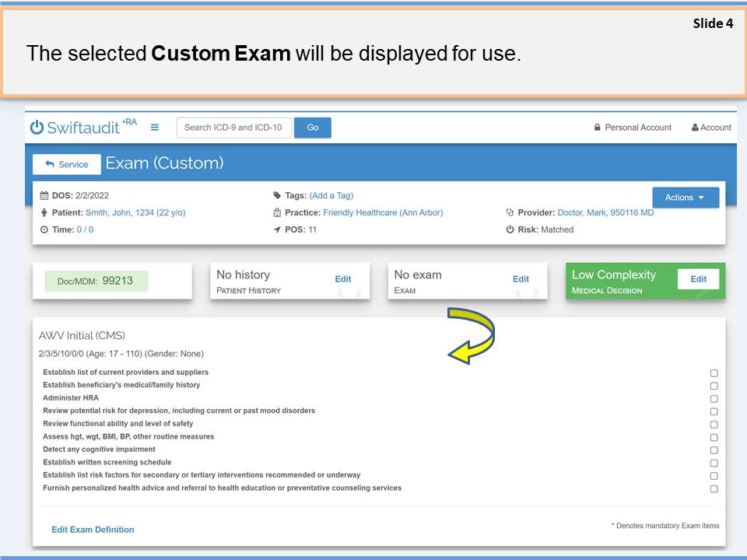The image size is (747, 560).
Task: Tick the Administer HRA checkbox
Action: coord(714,399)
